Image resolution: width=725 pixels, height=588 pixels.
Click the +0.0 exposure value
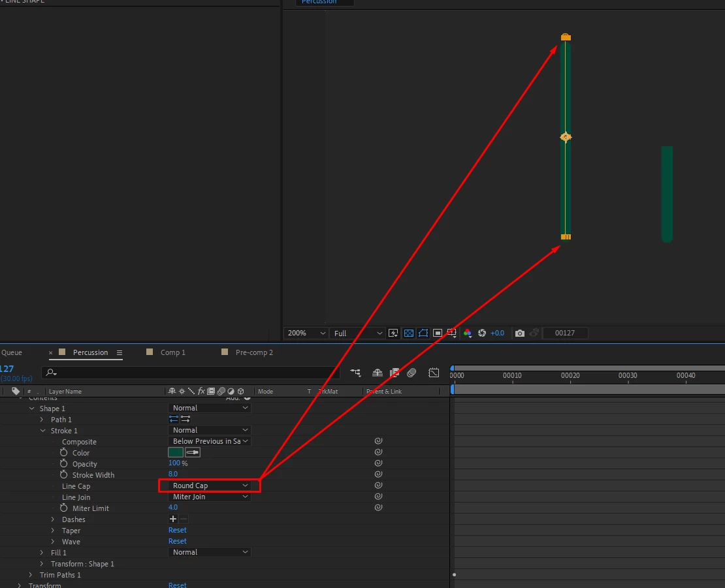[x=497, y=333]
